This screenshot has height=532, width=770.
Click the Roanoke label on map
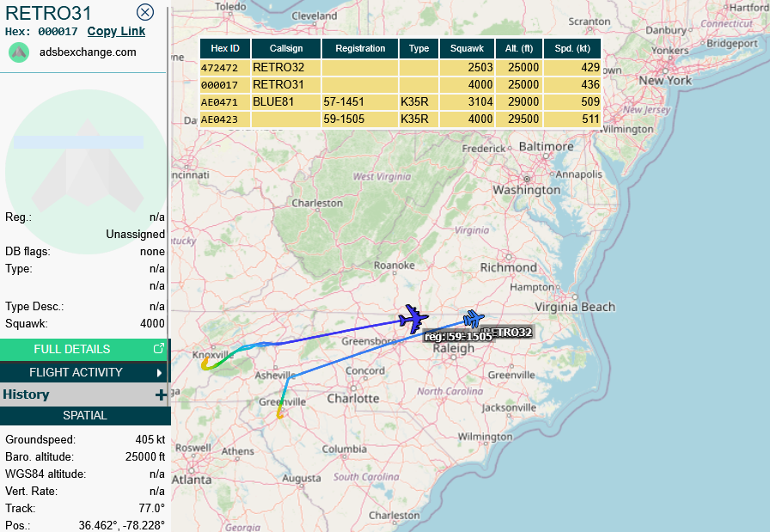pyautogui.click(x=394, y=266)
